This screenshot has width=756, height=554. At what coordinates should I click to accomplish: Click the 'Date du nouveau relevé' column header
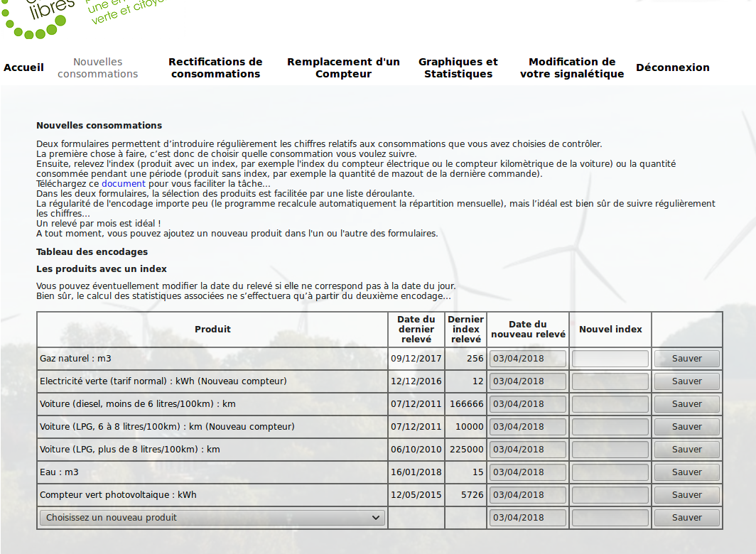(528, 330)
